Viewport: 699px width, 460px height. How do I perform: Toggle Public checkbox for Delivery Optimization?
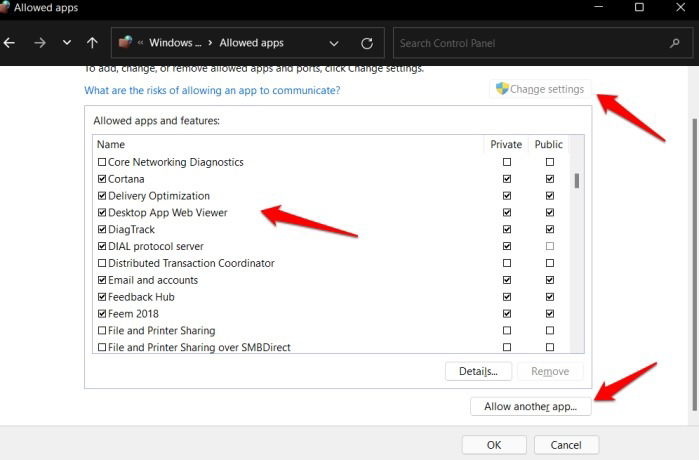550,196
